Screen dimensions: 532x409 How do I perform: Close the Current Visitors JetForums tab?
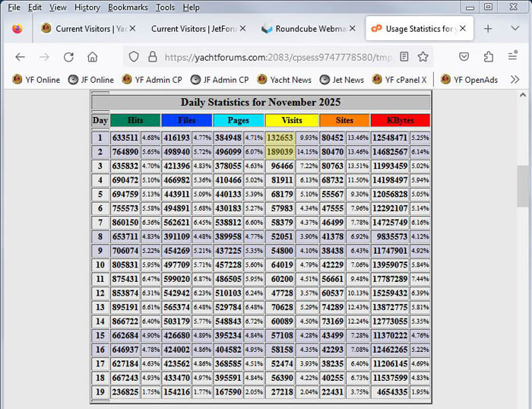(243, 29)
